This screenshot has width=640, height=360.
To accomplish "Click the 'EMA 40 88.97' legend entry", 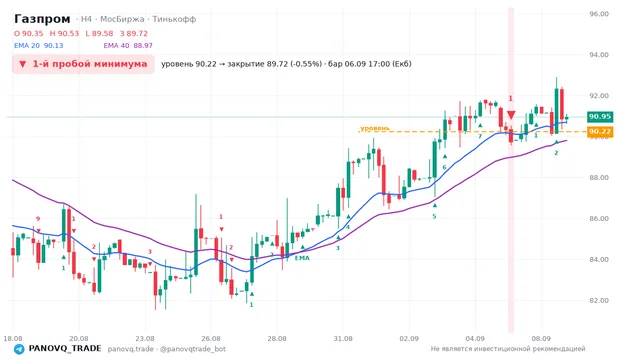I will (128, 45).
